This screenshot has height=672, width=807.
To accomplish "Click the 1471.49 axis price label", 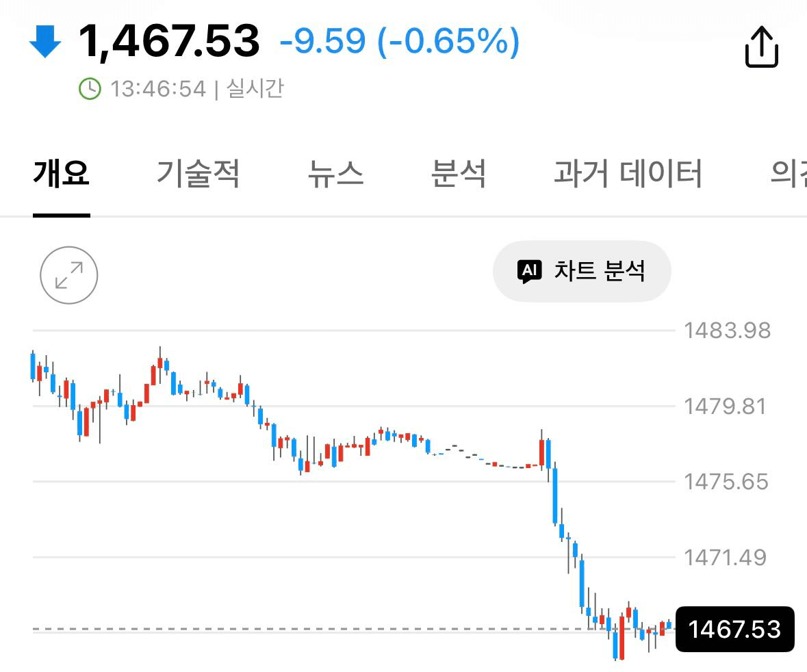I will pos(725,558).
